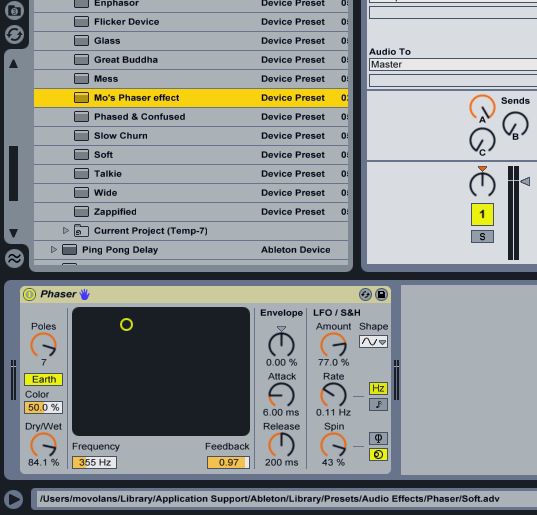Click the browser scroll down arrow
The width and height of the screenshot is (537, 515).
pyautogui.click(x=13, y=233)
